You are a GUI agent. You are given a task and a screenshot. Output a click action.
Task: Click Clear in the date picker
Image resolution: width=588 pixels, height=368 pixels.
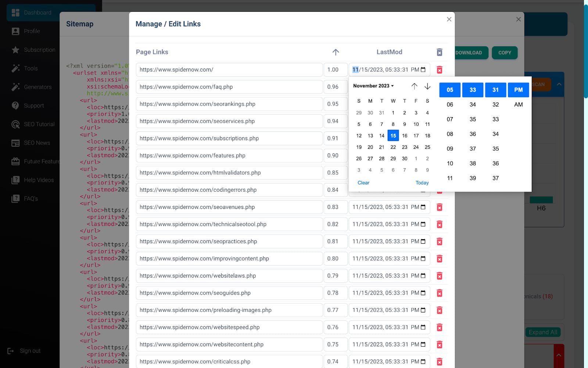(363, 183)
